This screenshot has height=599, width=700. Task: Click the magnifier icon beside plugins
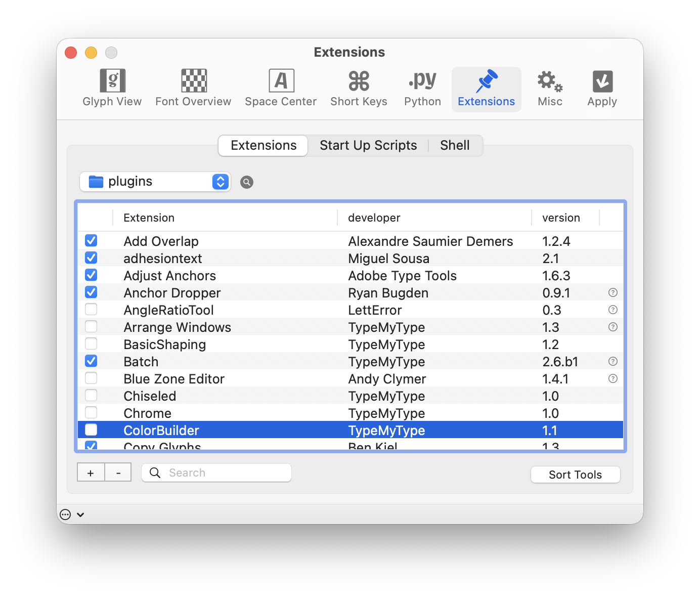tap(246, 182)
